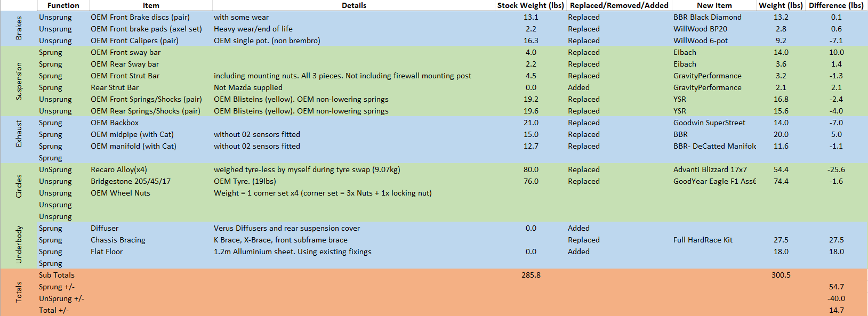Click the Goodwin SuperStreet cell
Screen dimensions: 868x316
point(709,123)
